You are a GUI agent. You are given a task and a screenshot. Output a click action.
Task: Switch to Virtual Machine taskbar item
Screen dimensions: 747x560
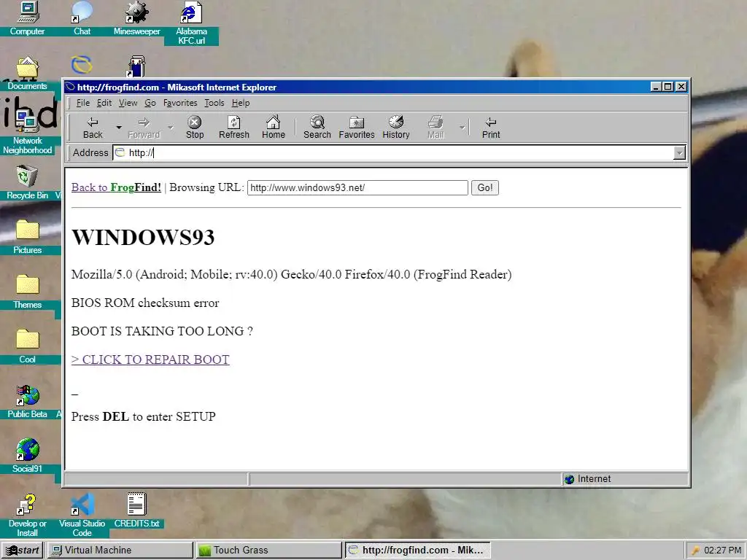point(120,550)
